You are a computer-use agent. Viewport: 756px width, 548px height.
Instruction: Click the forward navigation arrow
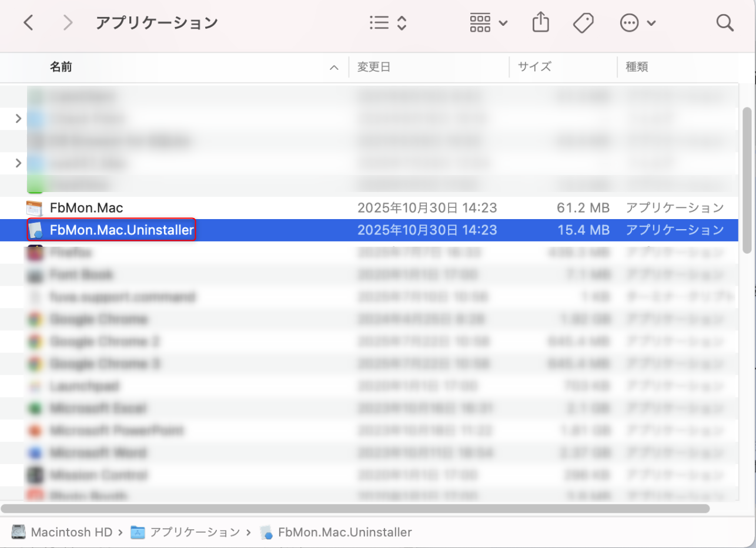coord(67,22)
